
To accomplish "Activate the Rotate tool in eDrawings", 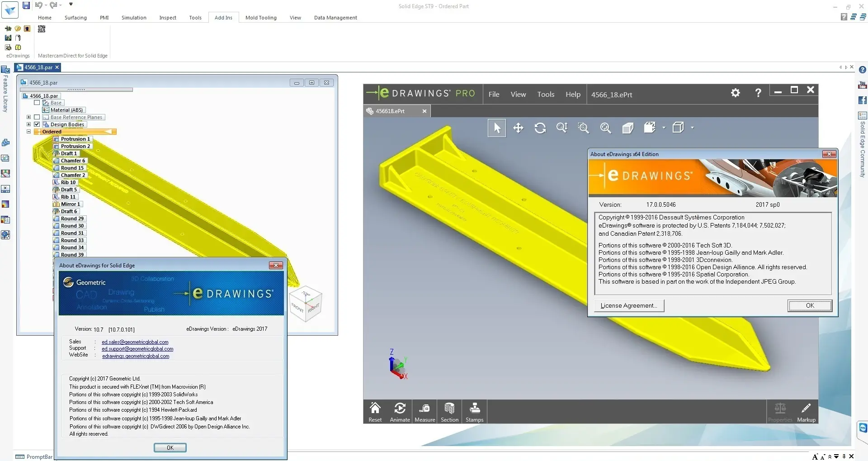I will [540, 128].
